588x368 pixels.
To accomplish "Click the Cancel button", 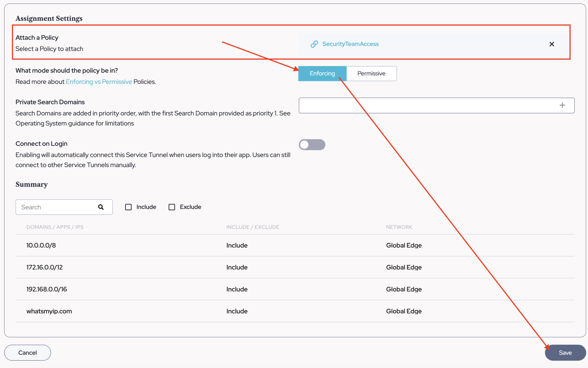I will (x=27, y=353).
